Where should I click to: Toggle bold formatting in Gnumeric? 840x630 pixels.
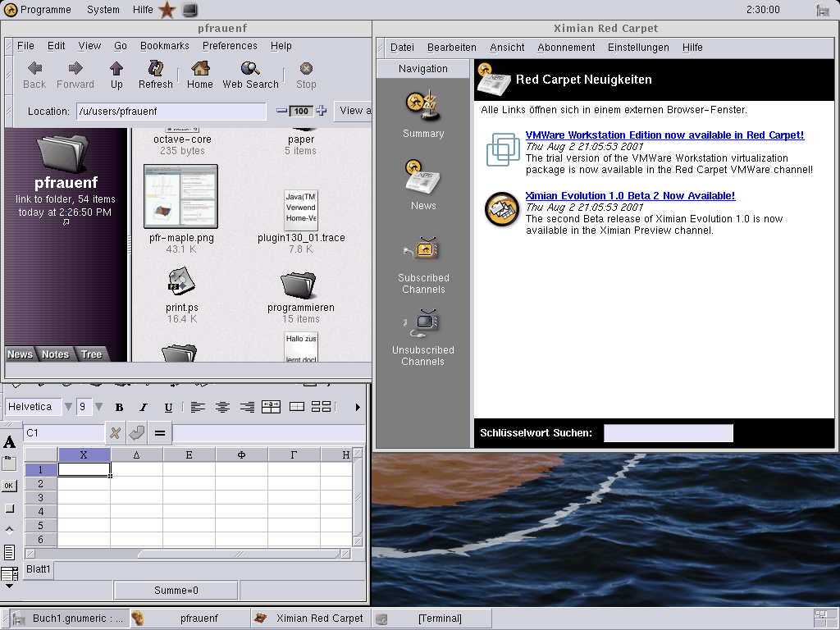coord(119,408)
